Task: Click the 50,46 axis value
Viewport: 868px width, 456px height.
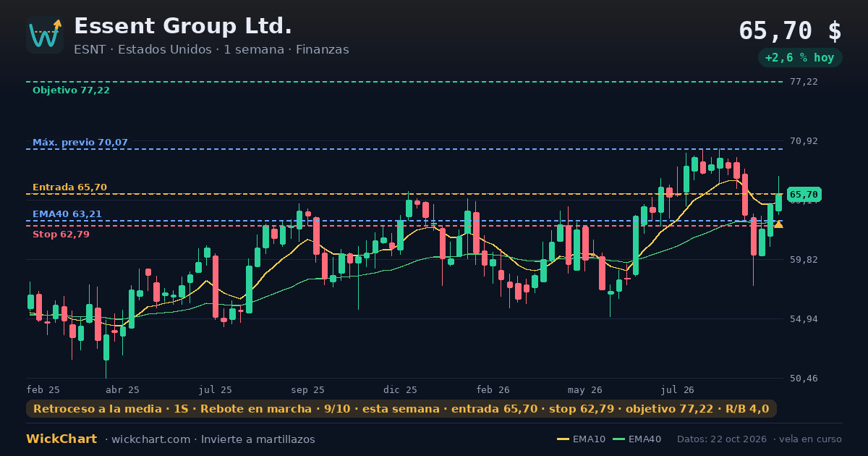Action: [x=804, y=378]
